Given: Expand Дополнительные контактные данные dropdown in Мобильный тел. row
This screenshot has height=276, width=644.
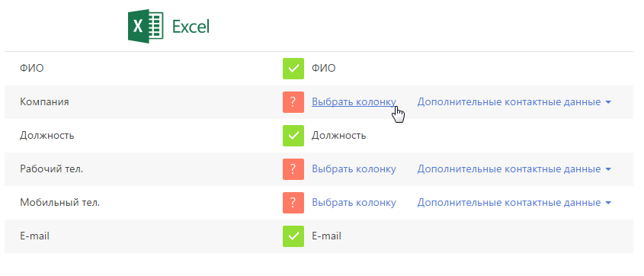Looking at the screenshot, I should [514, 203].
